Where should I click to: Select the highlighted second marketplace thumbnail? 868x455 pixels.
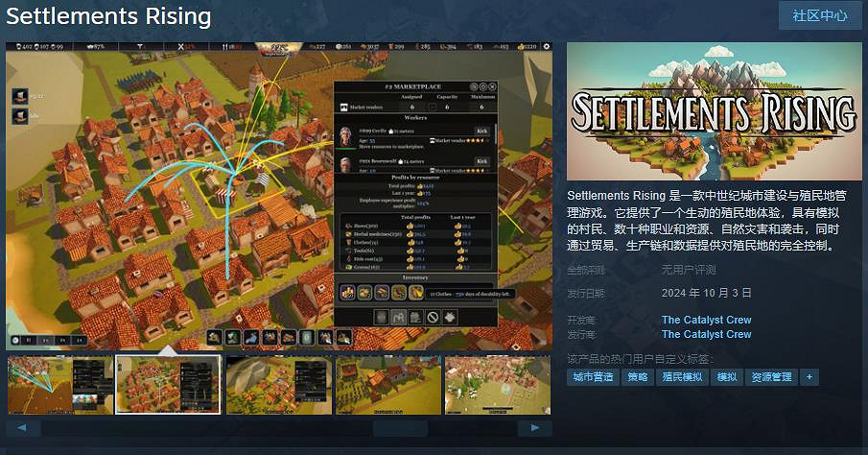(168, 385)
